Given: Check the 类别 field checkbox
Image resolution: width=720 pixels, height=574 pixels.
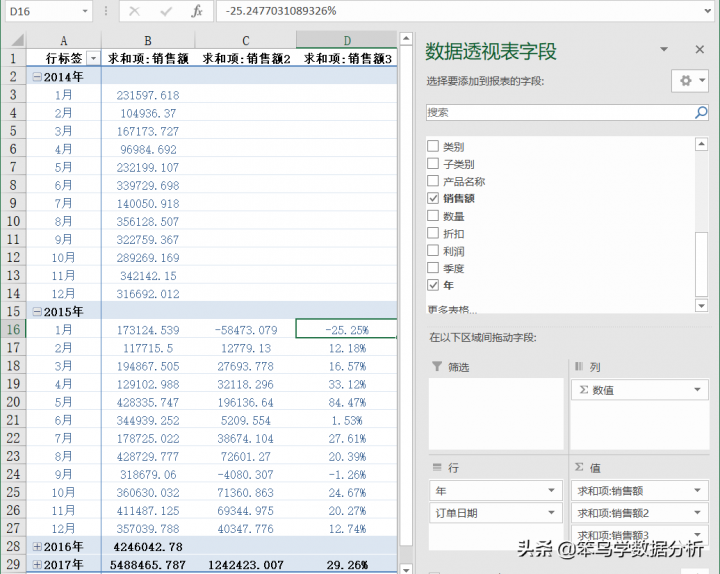Looking at the screenshot, I should [433, 146].
